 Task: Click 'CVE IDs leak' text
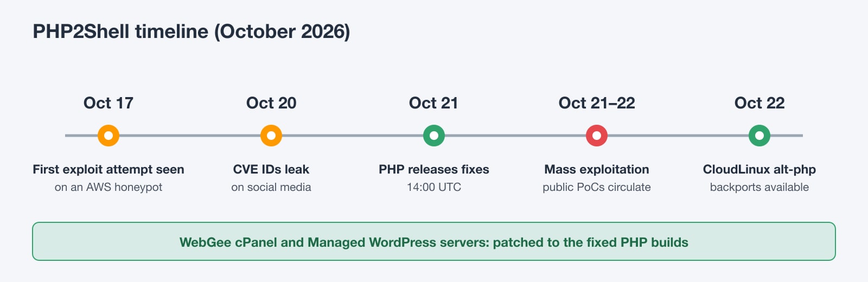click(x=271, y=169)
